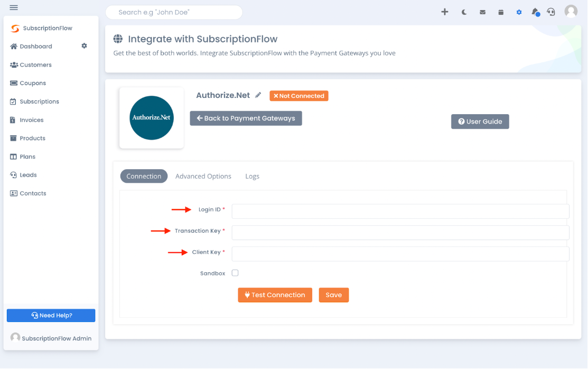Open Customers in sidebar

31,64
